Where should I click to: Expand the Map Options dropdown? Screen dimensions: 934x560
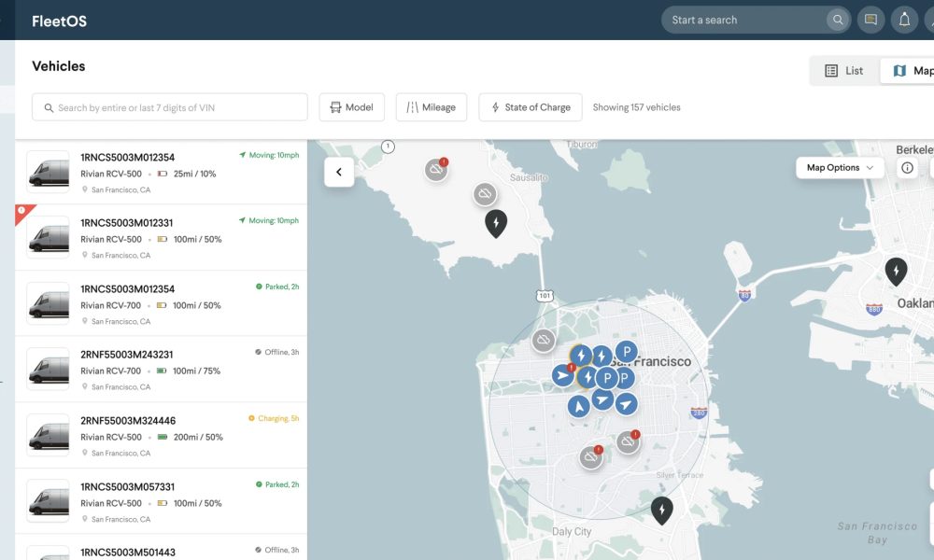(x=840, y=168)
